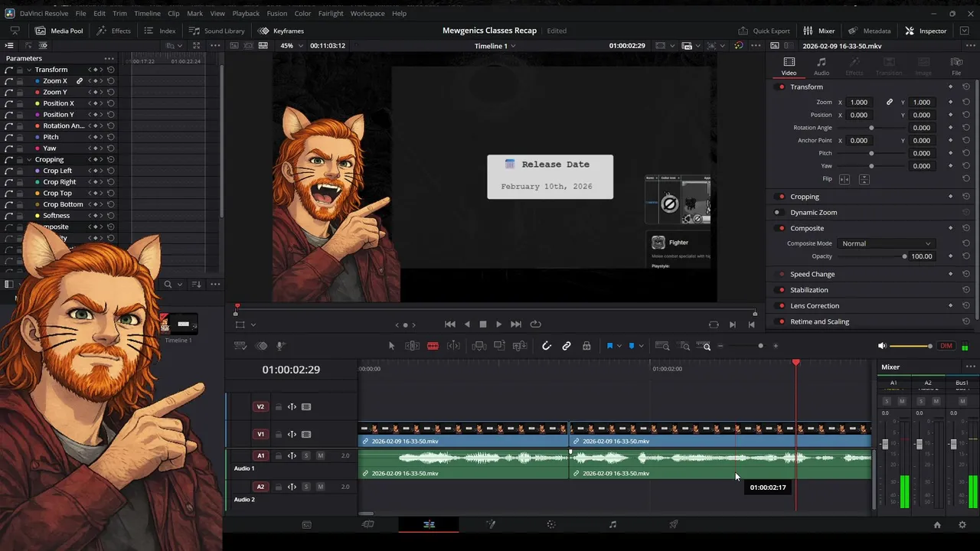Toggle the Linked Selection chain icon
This screenshot has width=980, height=551.
[x=567, y=346]
